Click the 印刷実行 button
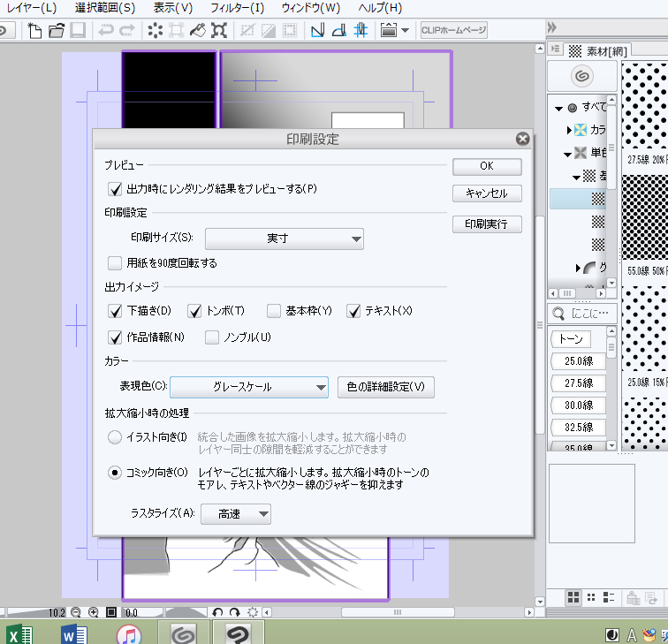This screenshot has height=644, width=668. click(487, 224)
